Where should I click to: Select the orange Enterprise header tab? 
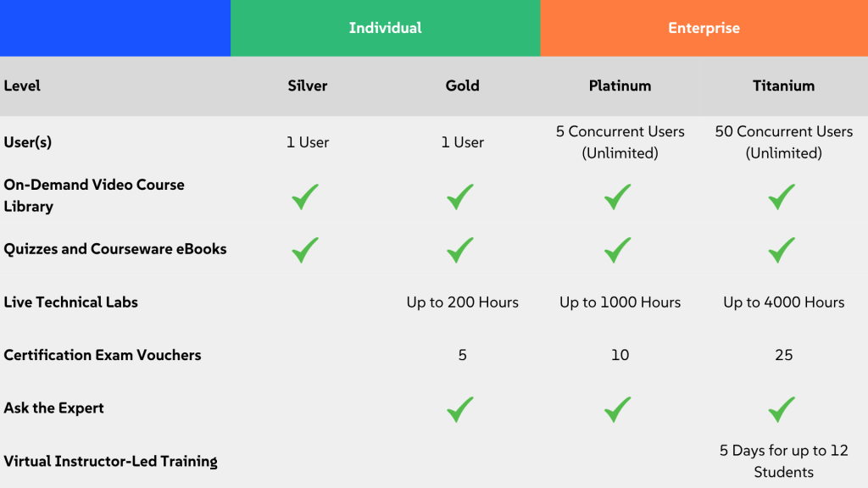704,28
